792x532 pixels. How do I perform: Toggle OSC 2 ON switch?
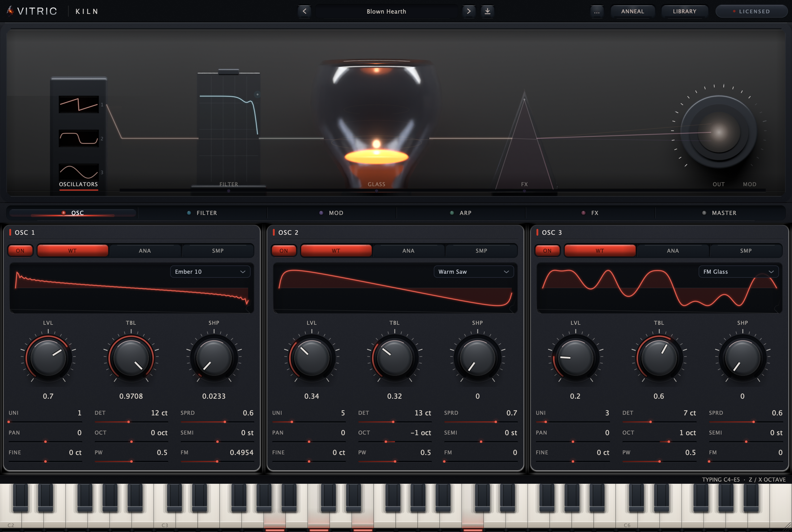pyautogui.click(x=284, y=251)
